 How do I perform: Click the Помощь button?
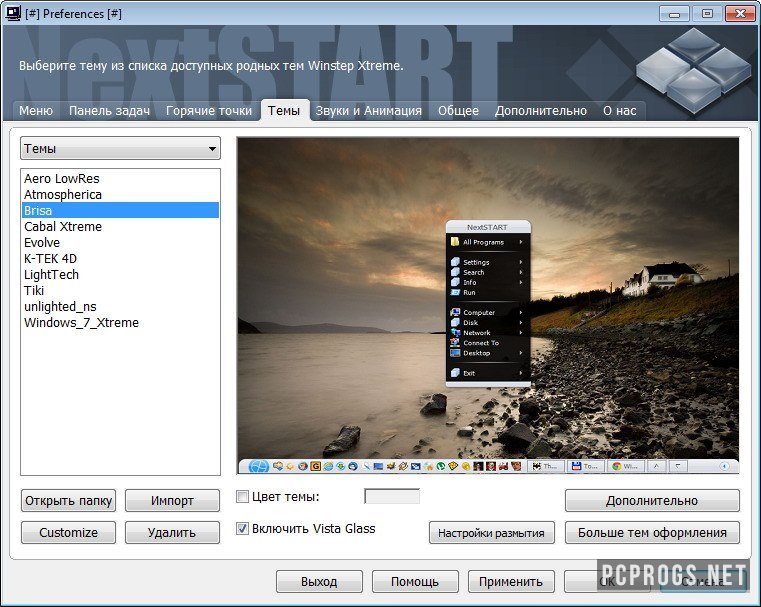tap(415, 581)
